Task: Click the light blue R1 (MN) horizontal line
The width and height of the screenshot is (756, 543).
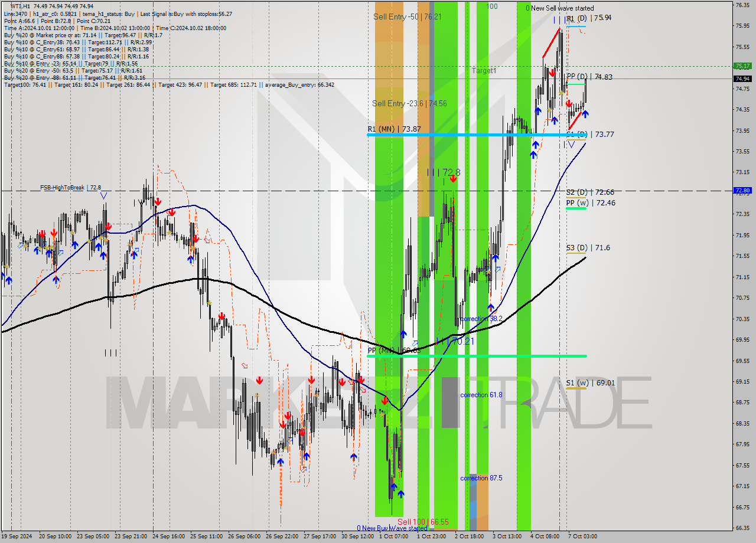Action: pyautogui.click(x=476, y=135)
